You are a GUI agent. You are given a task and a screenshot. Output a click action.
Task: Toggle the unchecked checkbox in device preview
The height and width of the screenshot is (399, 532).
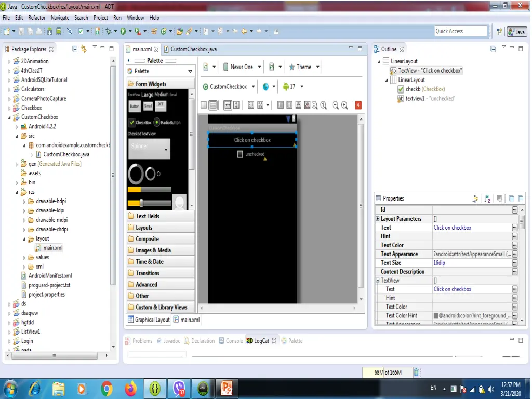[x=240, y=154]
